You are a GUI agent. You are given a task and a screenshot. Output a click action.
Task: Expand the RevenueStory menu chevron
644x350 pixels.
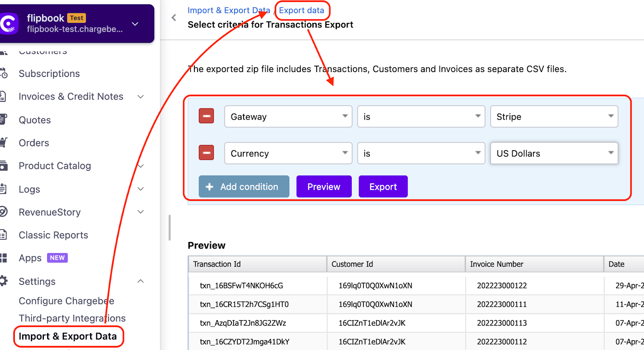click(x=140, y=212)
